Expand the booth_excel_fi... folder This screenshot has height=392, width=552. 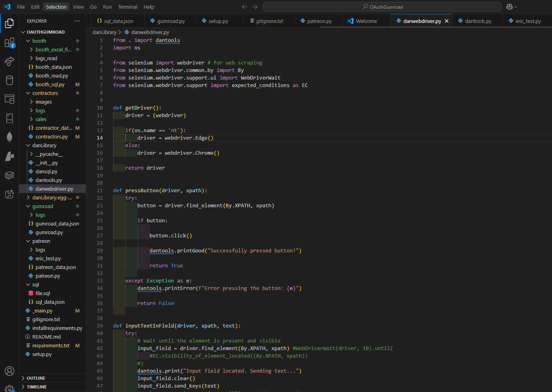point(52,49)
